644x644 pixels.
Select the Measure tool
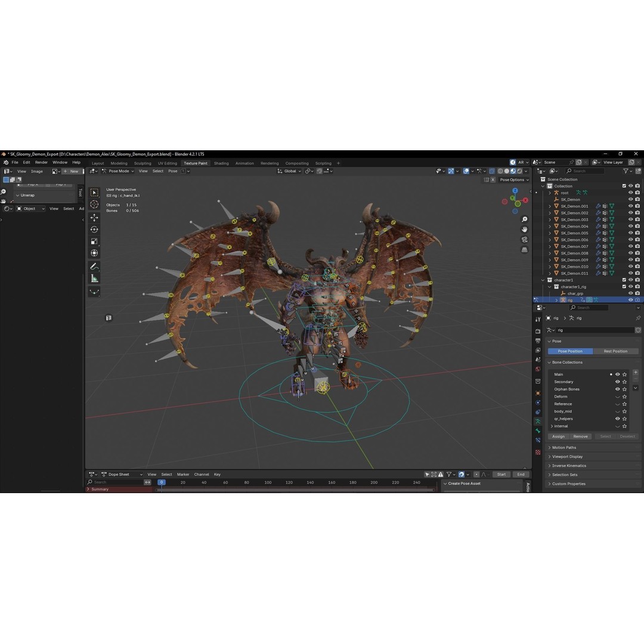pyautogui.click(x=94, y=278)
